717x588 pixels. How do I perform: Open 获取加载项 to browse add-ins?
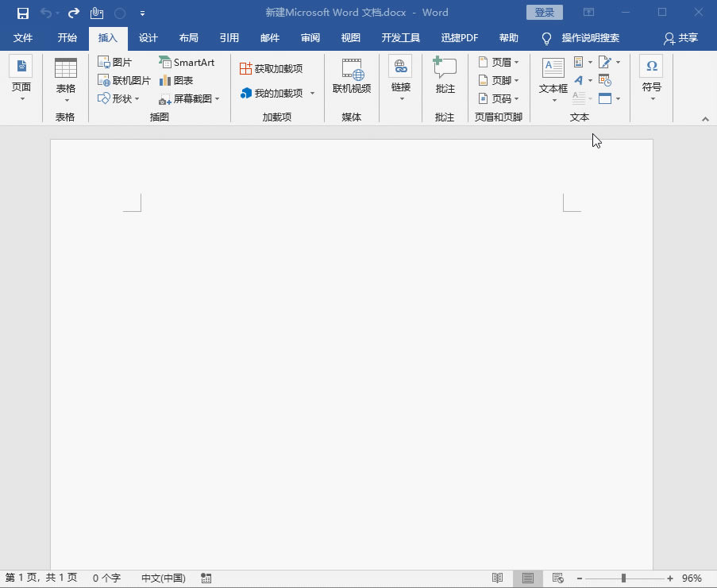tap(276, 68)
